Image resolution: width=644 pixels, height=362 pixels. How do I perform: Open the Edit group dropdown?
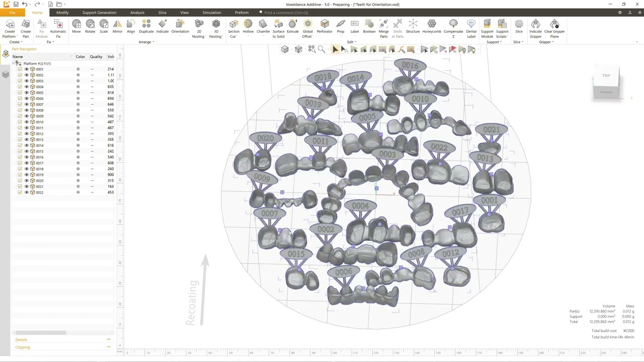coord(351,42)
